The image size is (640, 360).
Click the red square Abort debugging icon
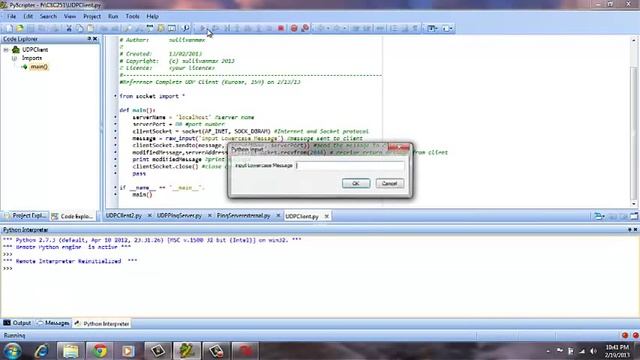coord(281,28)
